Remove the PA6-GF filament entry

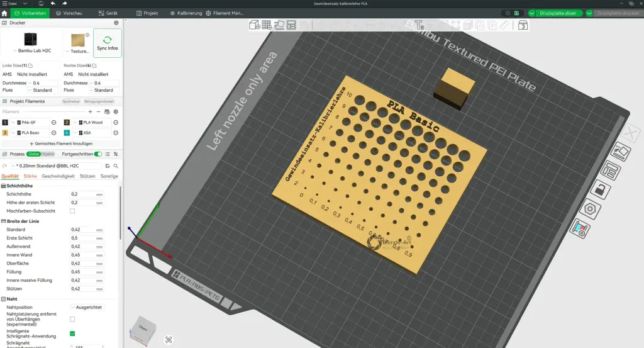point(54,123)
